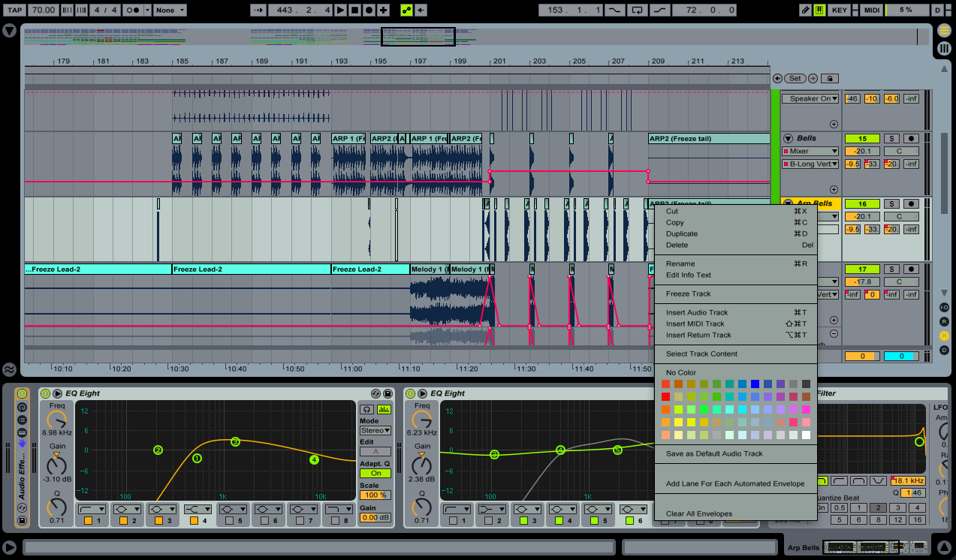Click the tempo field showing 70.00

click(x=44, y=10)
